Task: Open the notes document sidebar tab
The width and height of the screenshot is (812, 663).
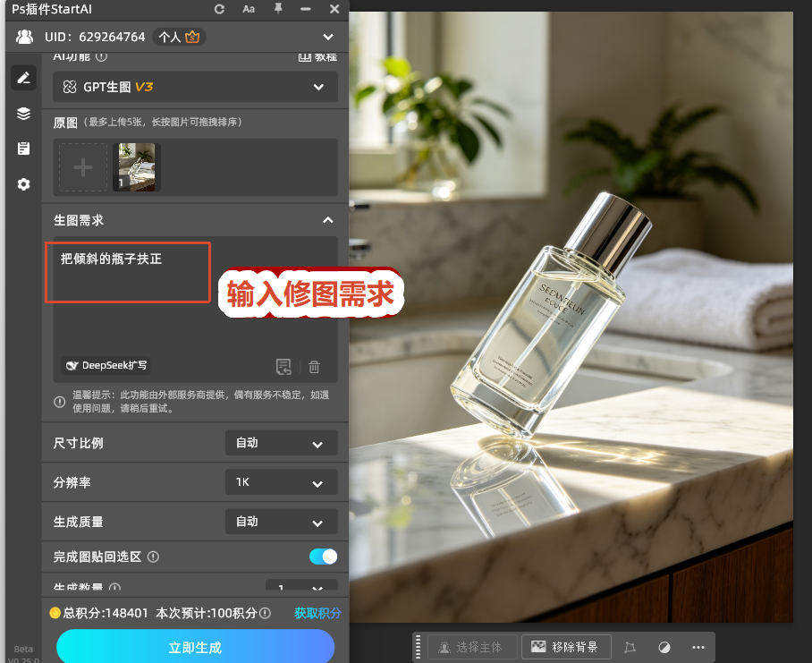Action: point(24,149)
